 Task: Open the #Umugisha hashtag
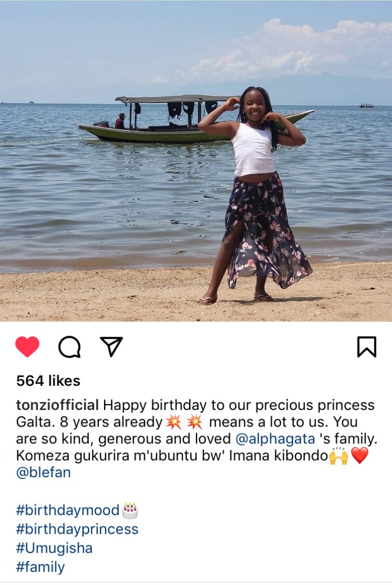[54, 548]
